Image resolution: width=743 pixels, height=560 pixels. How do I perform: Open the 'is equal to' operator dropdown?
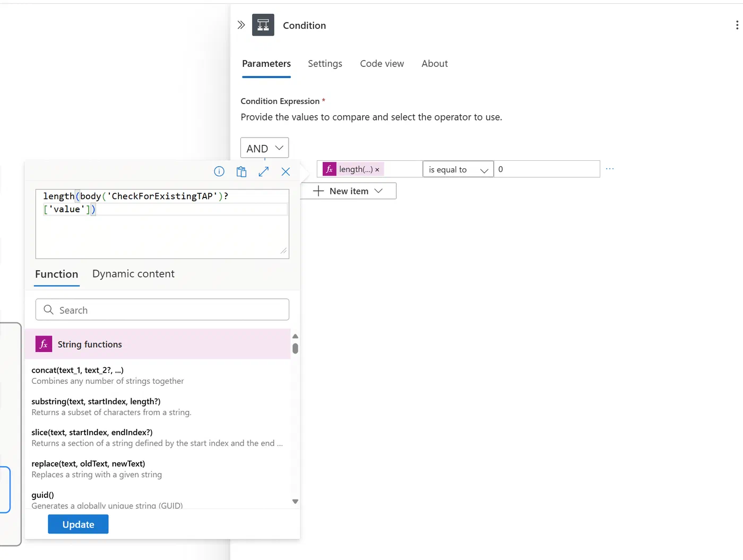tap(458, 169)
